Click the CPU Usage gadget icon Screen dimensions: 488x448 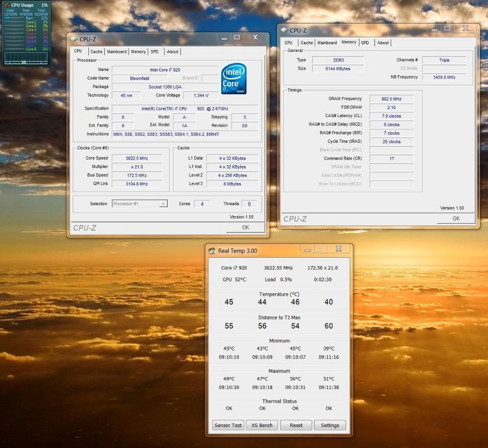(x=7, y=5)
